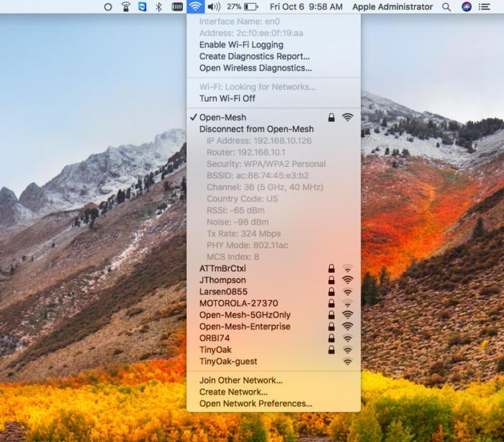504x442 pixels.
Task: Open Spotlight search magnifier icon
Action: 446,6
